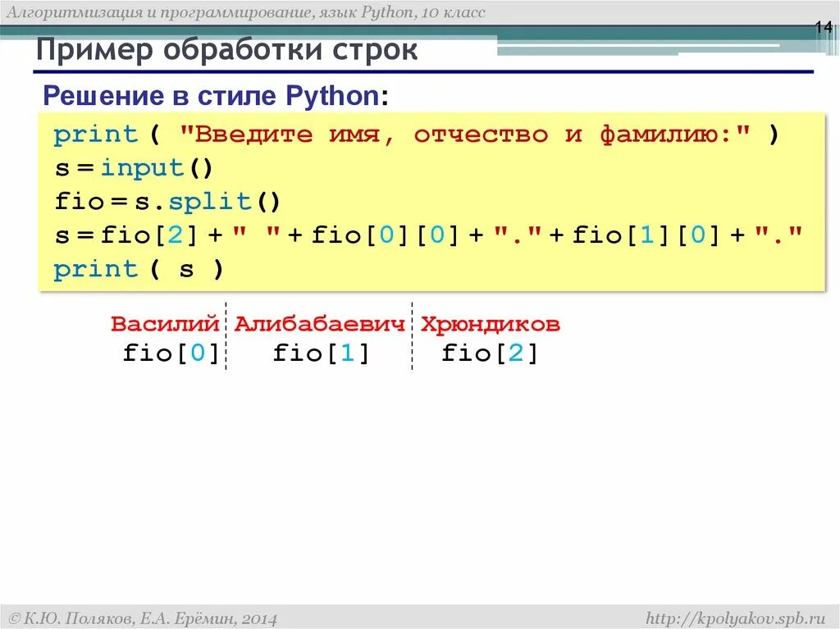Screen dimensions: 840x629
Task: Click the red word 'Хрюндиков'
Action: (x=491, y=324)
